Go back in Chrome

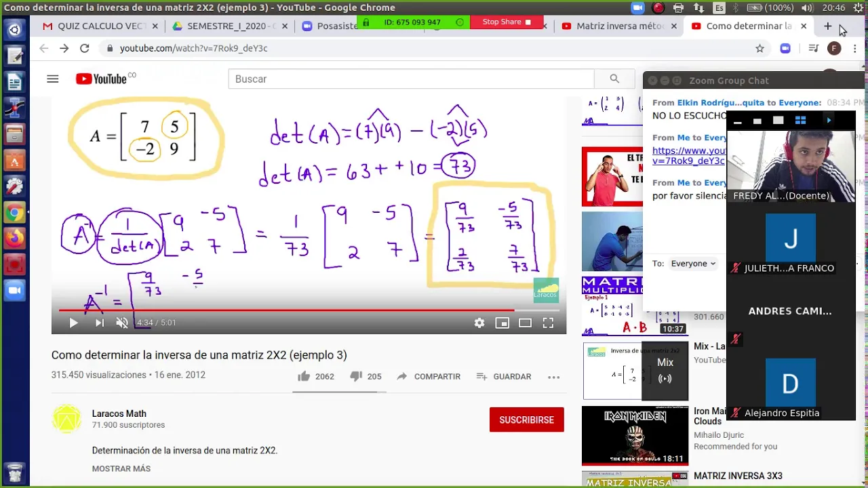(43, 48)
